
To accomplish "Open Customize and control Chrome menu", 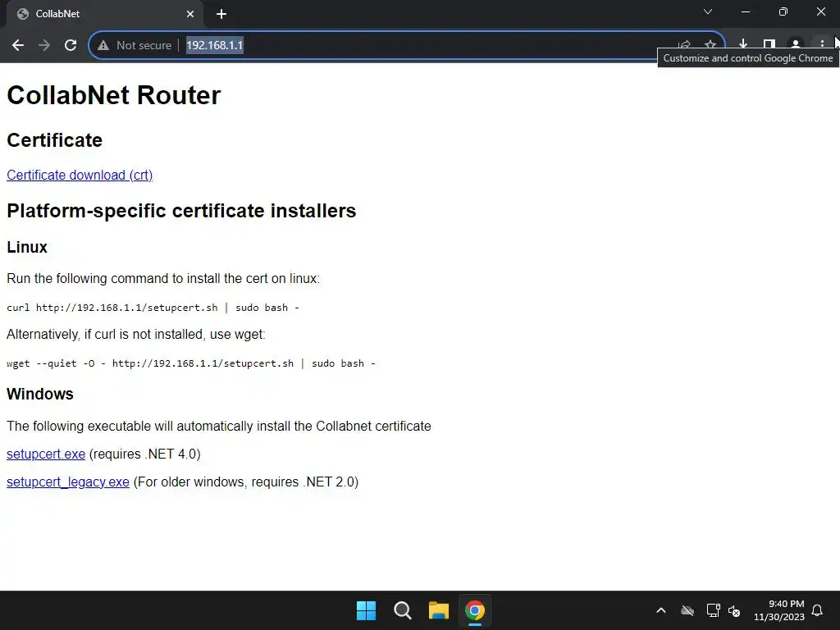I will pyautogui.click(x=822, y=44).
